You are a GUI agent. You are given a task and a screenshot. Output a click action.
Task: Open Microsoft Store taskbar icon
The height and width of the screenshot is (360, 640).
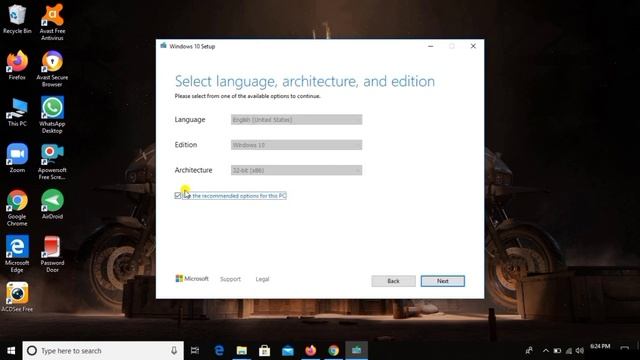264,351
